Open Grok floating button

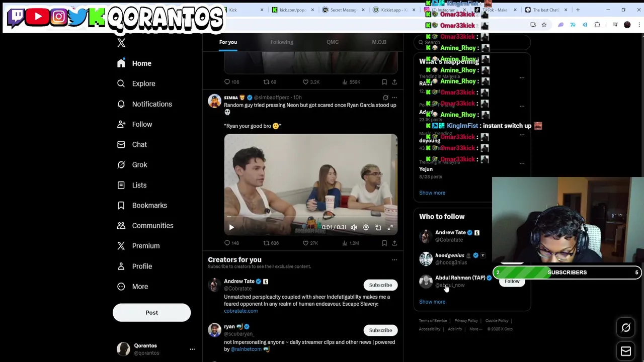[x=626, y=328]
